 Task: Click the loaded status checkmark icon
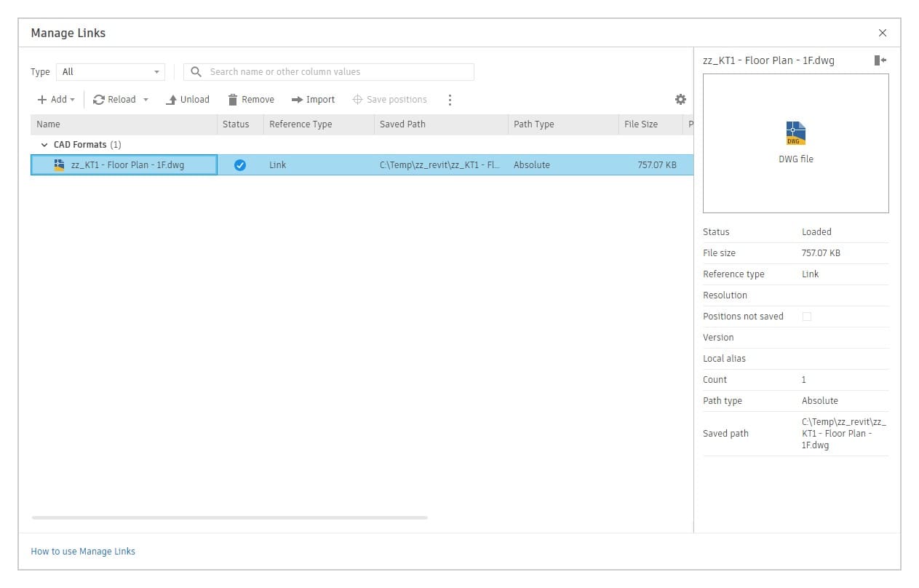point(239,165)
